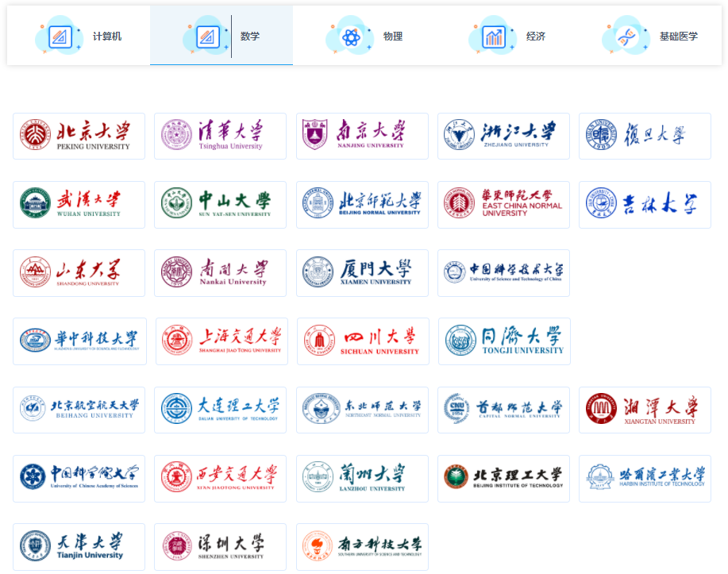
Task: Click the Xiamen University card
Action: 362,273
